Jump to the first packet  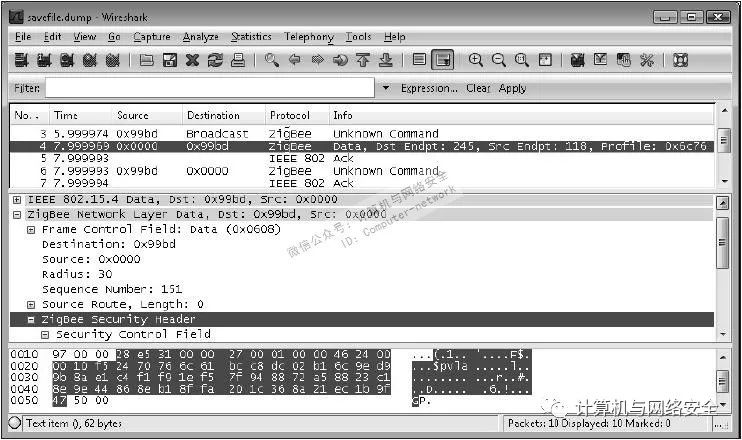(363, 60)
